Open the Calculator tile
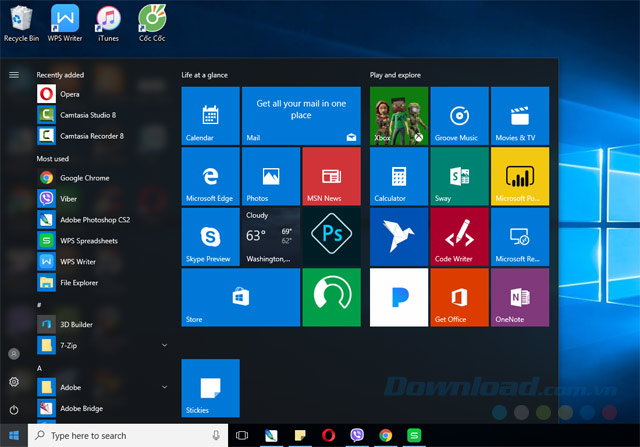 coord(399,176)
